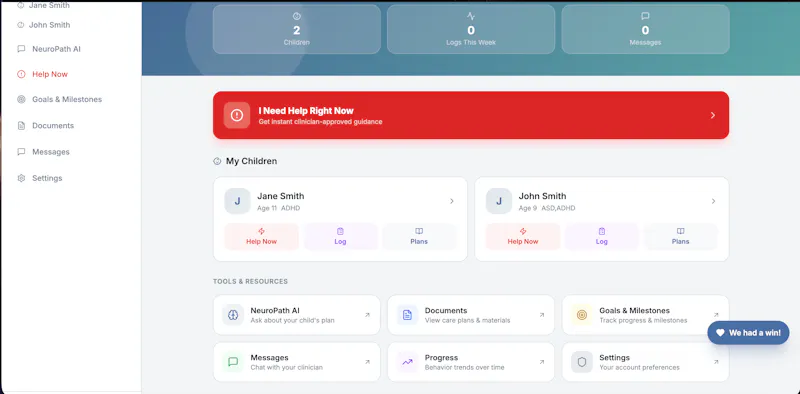Click the alert icon in the red banner
The image size is (800, 394).
point(237,115)
